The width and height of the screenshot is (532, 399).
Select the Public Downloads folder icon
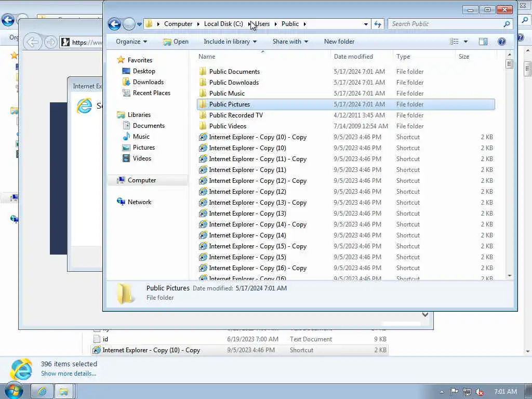(x=203, y=82)
